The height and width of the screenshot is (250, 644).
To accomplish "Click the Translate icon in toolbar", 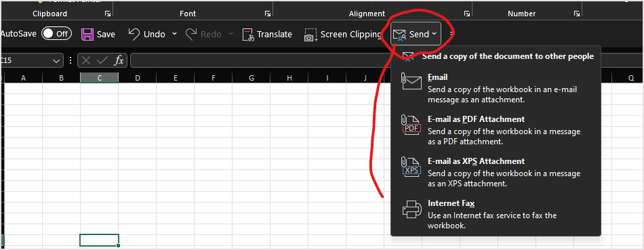I will 248,35.
